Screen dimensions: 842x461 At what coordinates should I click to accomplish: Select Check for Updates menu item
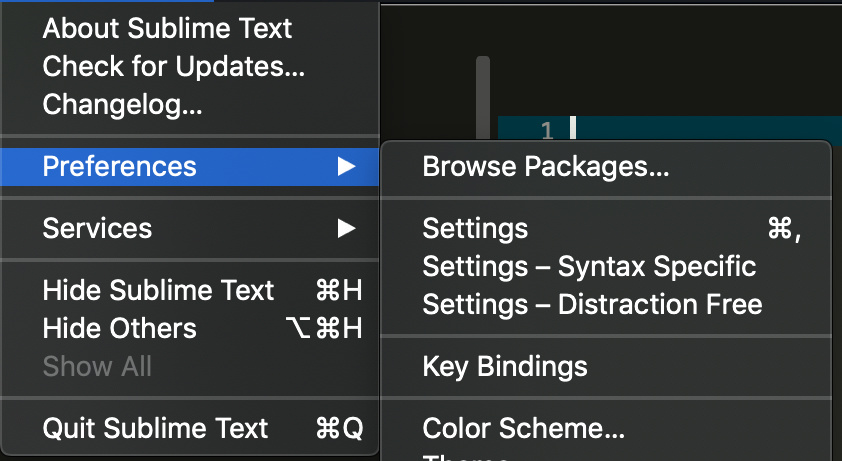[x=173, y=66]
